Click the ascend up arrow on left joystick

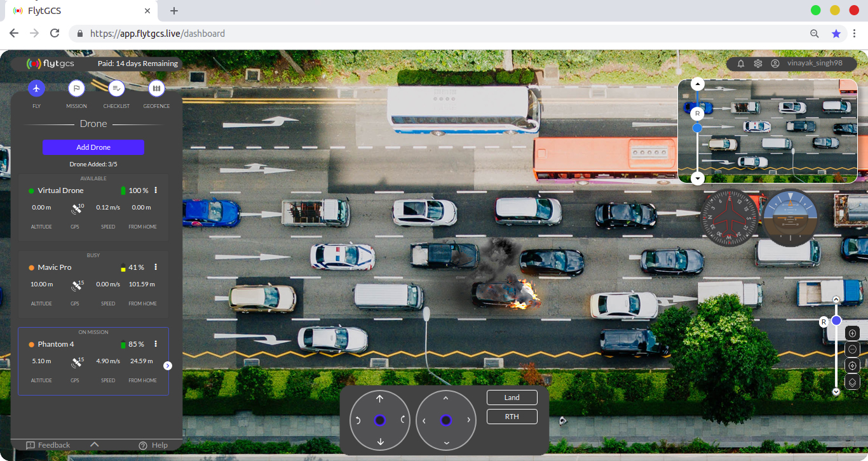click(380, 399)
